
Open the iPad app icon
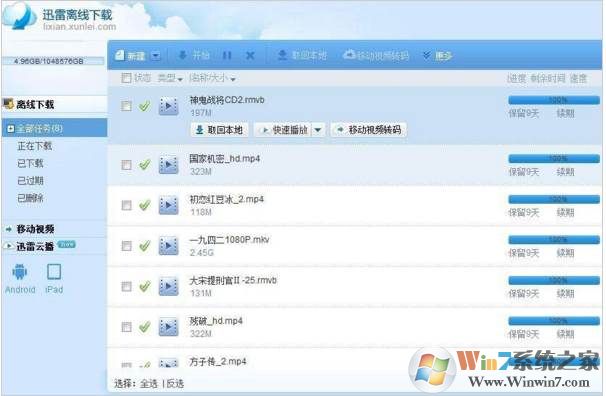pos(54,272)
